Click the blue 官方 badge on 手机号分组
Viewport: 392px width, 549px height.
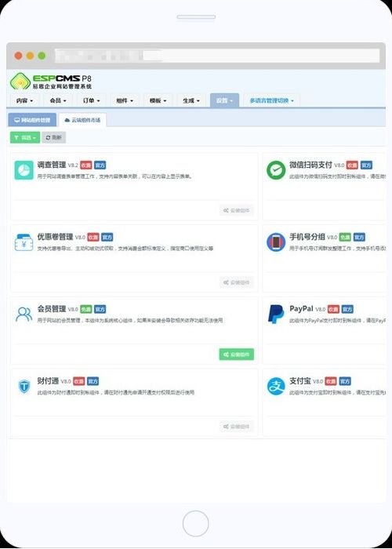[x=359, y=237]
